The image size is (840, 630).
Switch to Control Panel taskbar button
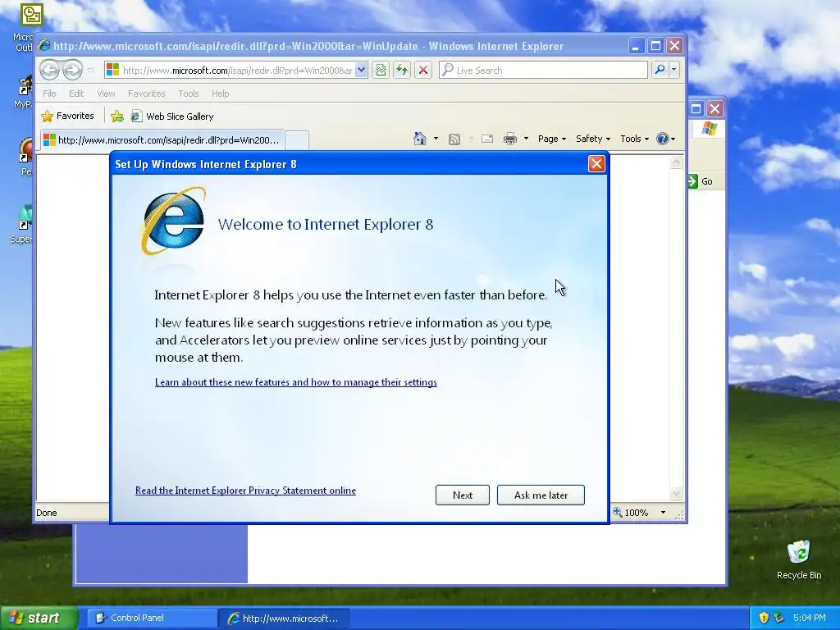coord(151,619)
